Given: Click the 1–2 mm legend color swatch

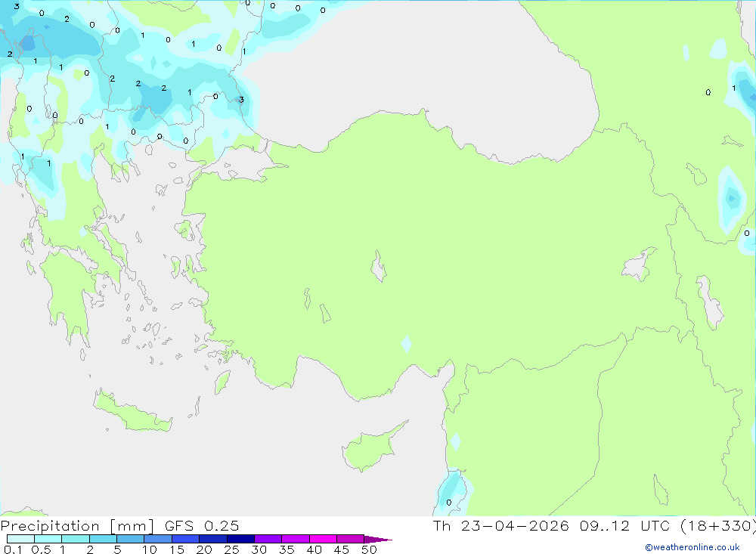Looking at the screenshot, I should point(76,539).
